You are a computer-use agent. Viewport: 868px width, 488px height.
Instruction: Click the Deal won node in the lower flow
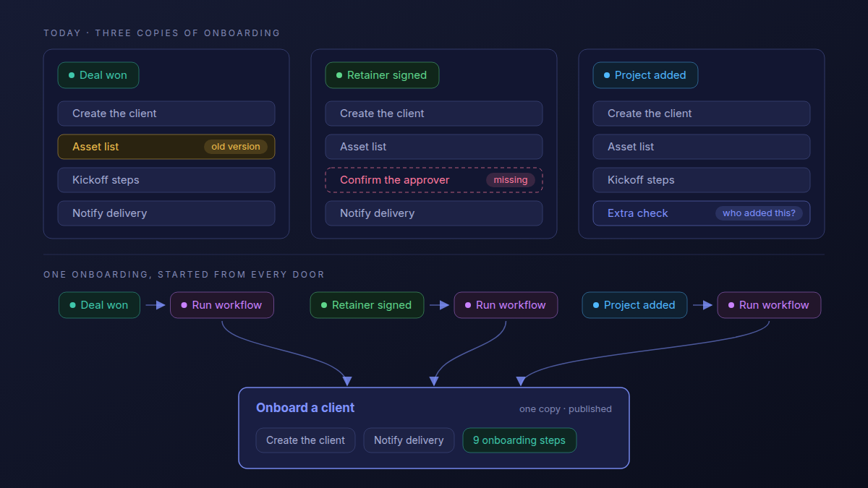click(99, 305)
